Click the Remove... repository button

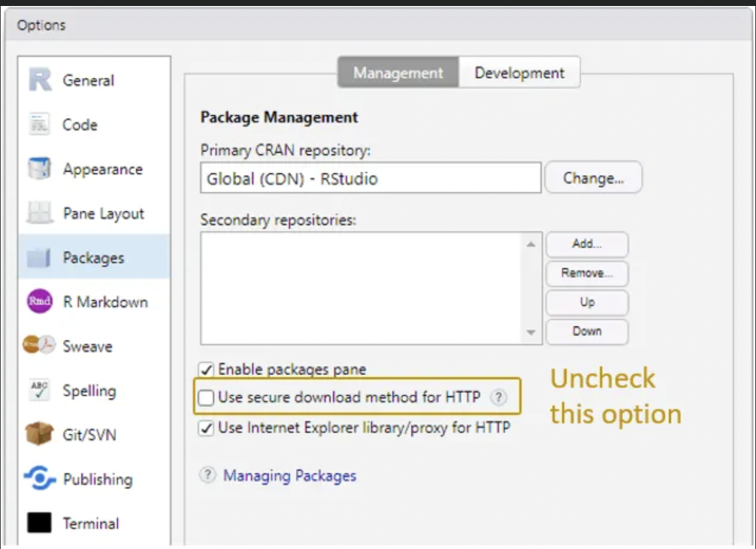587,273
